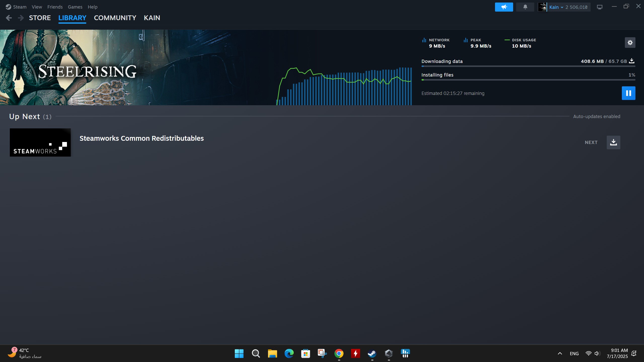This screenshot has height=362, width=644.
Task: Switch to the STORE tab
Action: point(40,18)
